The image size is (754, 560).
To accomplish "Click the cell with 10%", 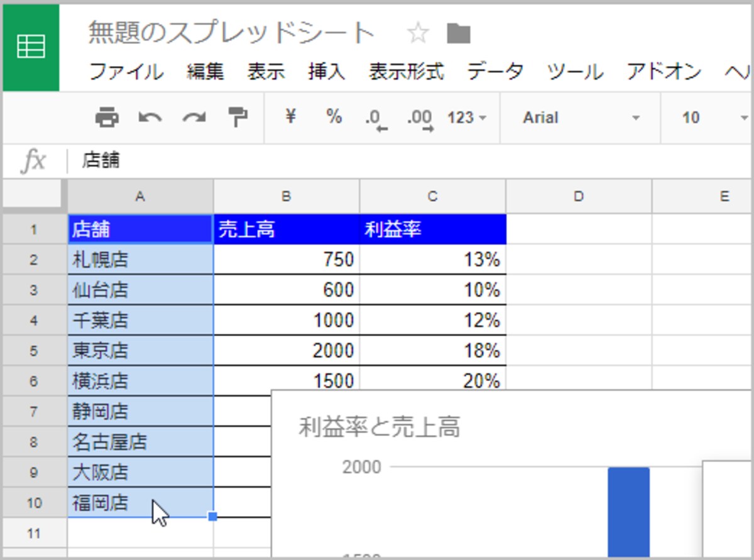I will point(433,290).
